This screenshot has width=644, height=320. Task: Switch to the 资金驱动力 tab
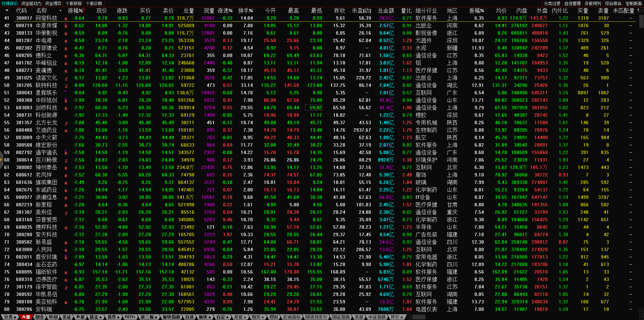tap(31, 3)
